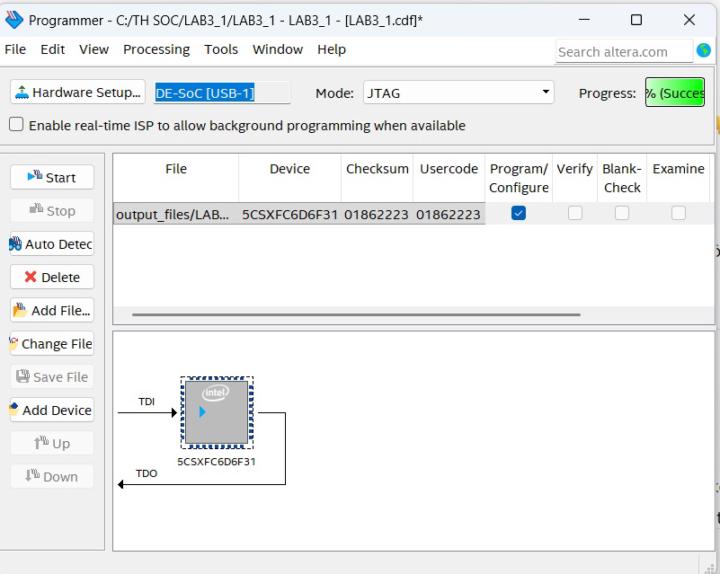
Task: Open the View menu
Action: pos(94,49)
